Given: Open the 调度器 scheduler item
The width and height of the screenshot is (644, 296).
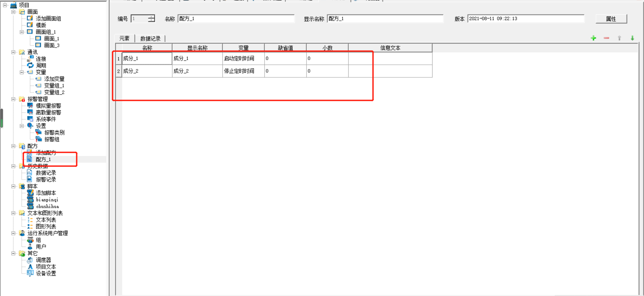Looking at the screenshot, I should click(43, 260).
